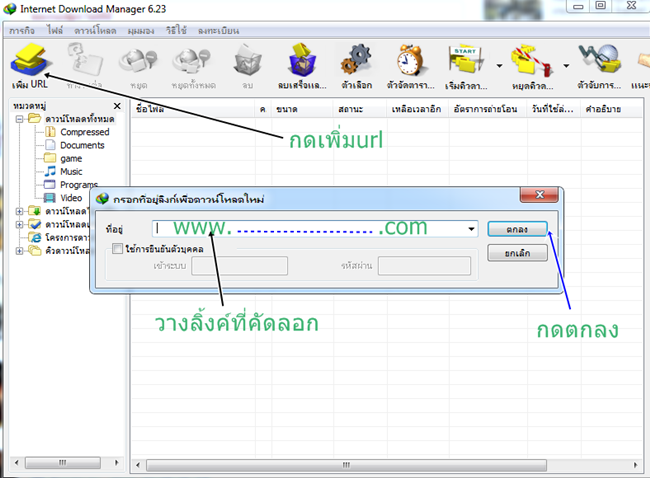Click download list scroll left arrow

tap(138, 465)
